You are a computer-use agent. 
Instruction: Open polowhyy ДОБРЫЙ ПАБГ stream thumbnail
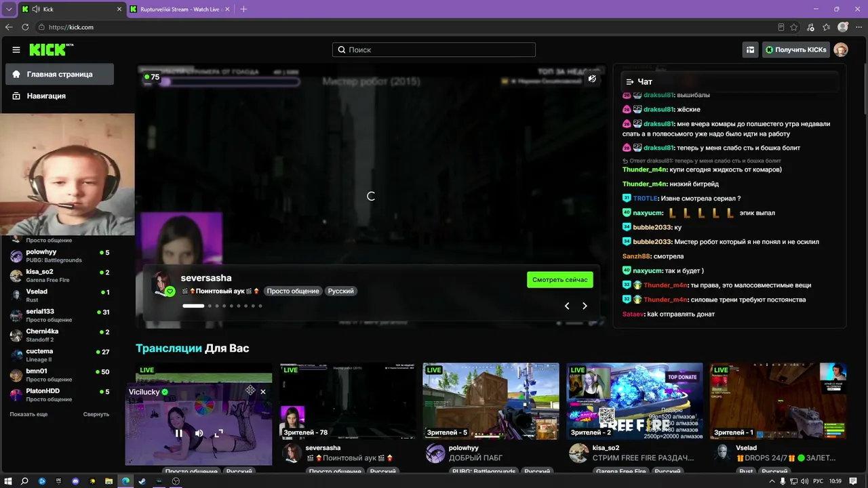(491, 401)
